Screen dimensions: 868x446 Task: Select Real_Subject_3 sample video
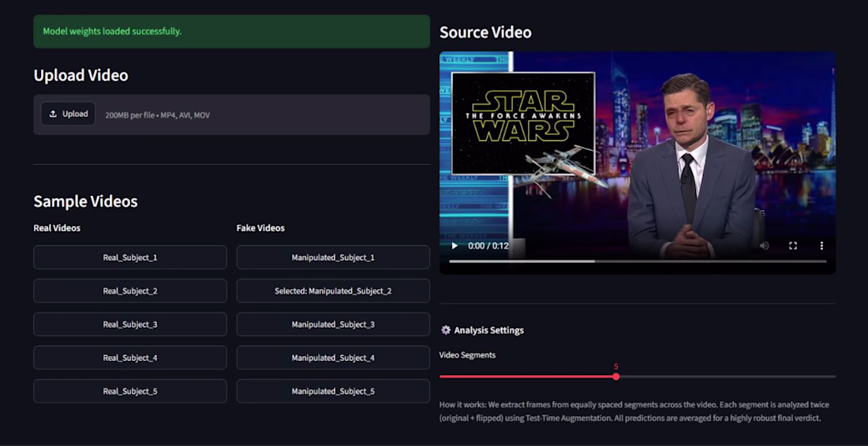point(130,324)
